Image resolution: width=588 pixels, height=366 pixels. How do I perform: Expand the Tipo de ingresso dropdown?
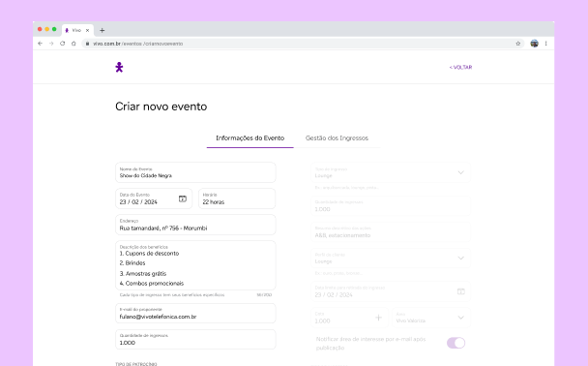[x=461, y=172]
